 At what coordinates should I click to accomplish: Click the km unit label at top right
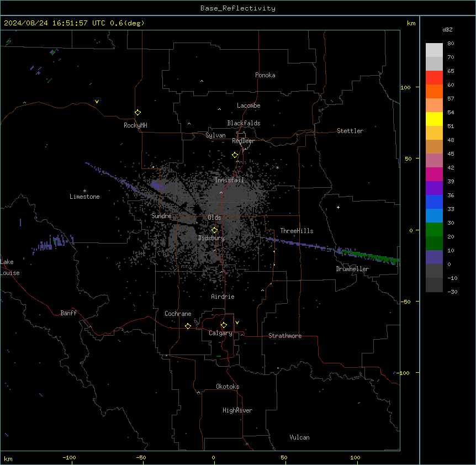pyautogui.click(x=411, y=23)
